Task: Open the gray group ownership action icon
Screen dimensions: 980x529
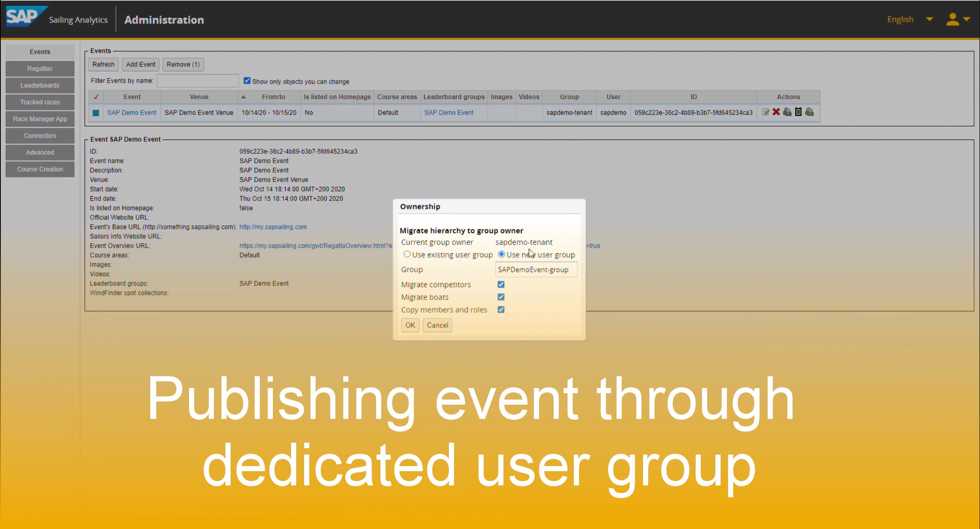Action: [787, 112]
